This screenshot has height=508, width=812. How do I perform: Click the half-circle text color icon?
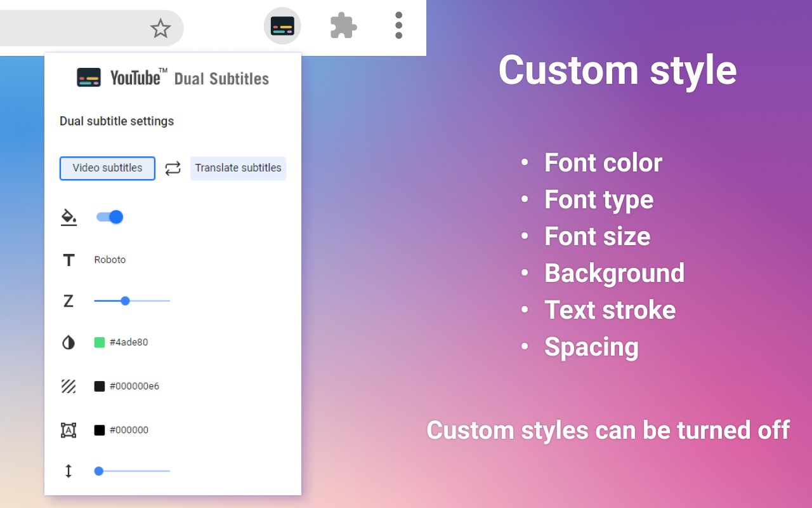coord(69,343)
